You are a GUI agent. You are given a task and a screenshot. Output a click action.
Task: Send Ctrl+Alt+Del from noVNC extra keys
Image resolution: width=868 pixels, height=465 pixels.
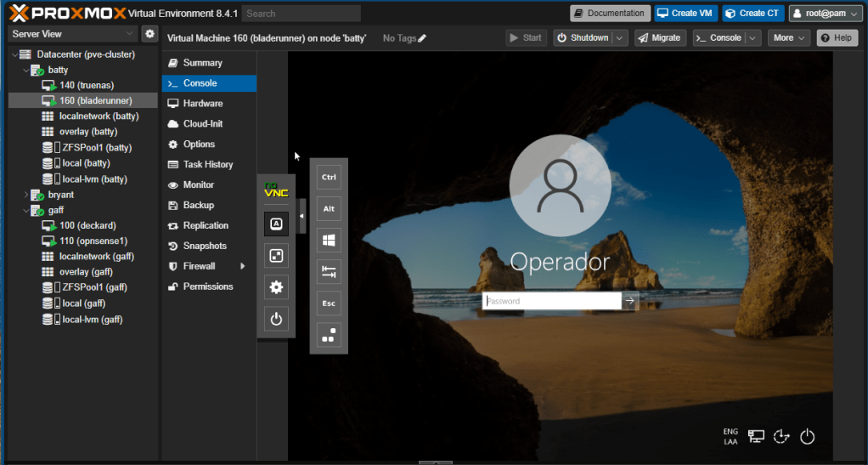329,335
